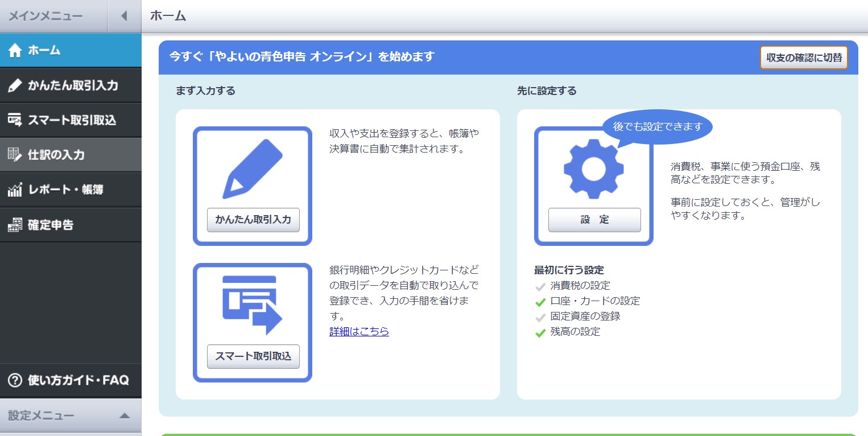Click the スマート取引取込 sidebar icon
Screen dimensions: 868x436
click(x=15, y=120)
